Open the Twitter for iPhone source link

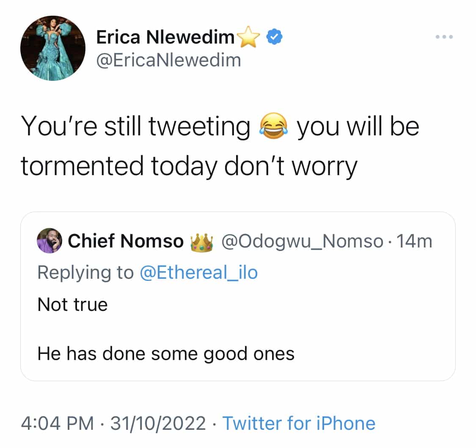point(299,423)
